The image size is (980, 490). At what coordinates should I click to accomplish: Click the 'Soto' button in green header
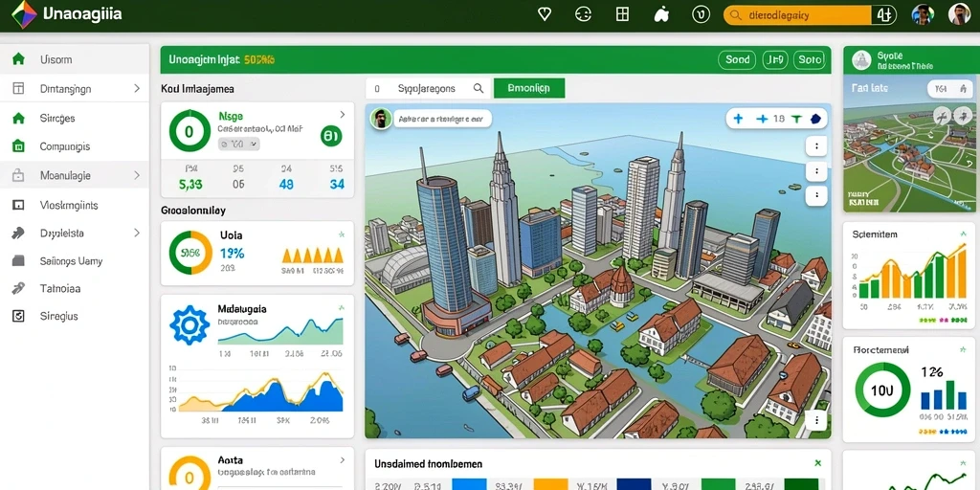point(810,60)
